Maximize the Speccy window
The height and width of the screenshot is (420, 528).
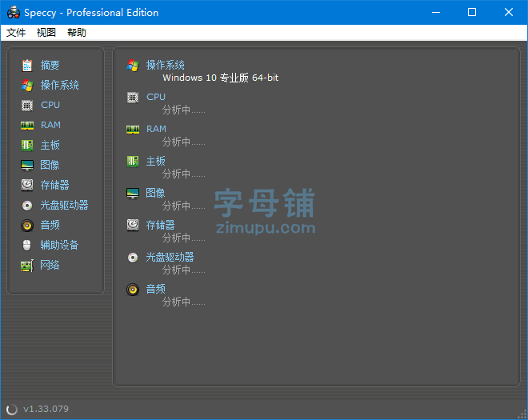472,12
